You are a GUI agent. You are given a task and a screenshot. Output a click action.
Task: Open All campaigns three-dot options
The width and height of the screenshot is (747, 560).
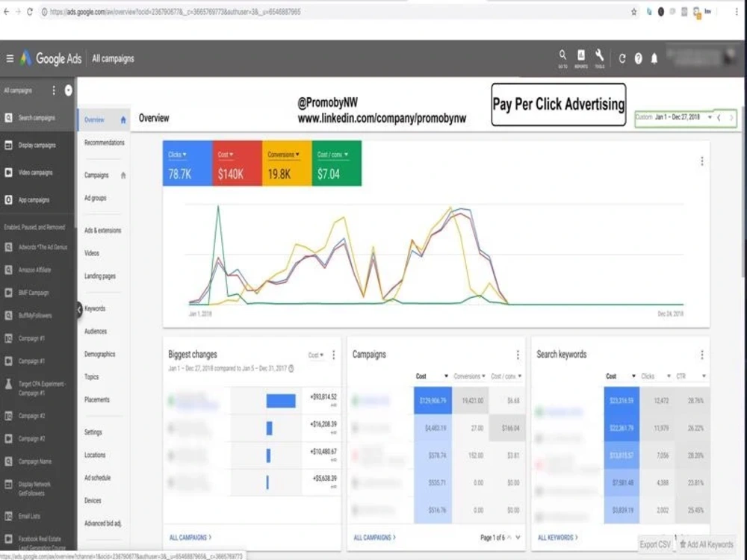click(x=53, y=90)
